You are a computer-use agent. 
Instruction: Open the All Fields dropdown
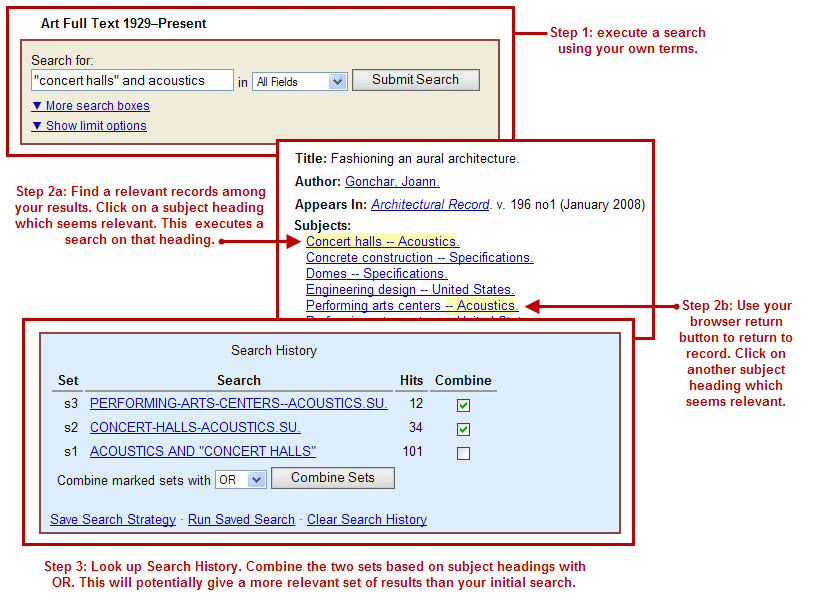[x=299, y=82]
